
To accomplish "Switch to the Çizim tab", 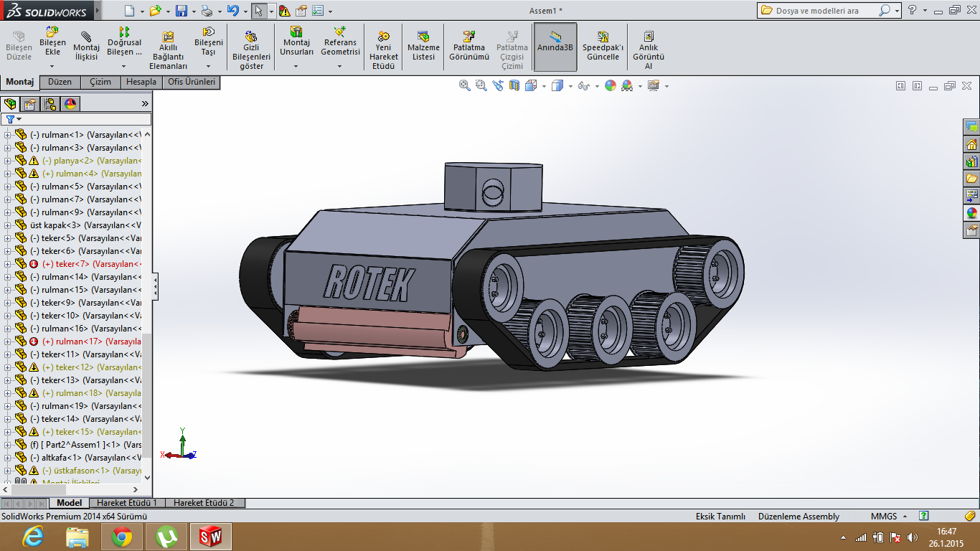I will (100, 82).
